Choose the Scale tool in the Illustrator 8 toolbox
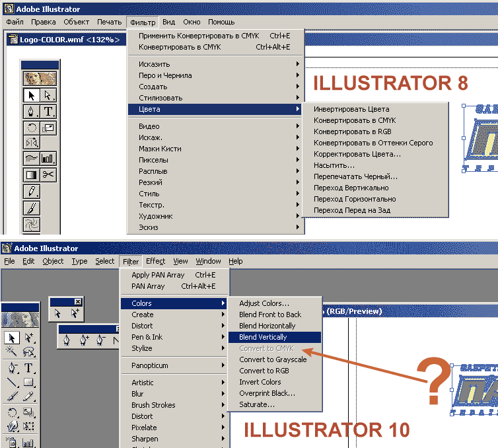This screenshot has height=448, width=498. pos(48,128)
